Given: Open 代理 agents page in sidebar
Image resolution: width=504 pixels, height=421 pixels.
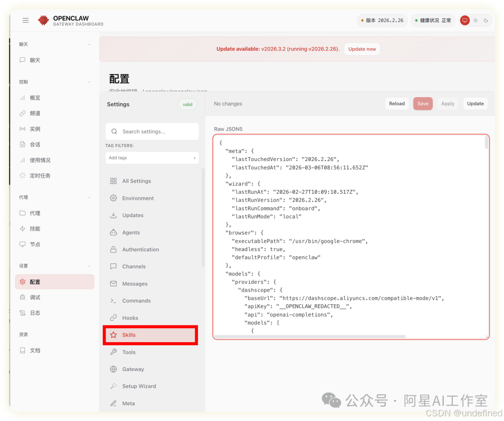Looking at the screenshot, I should (55, 213).
